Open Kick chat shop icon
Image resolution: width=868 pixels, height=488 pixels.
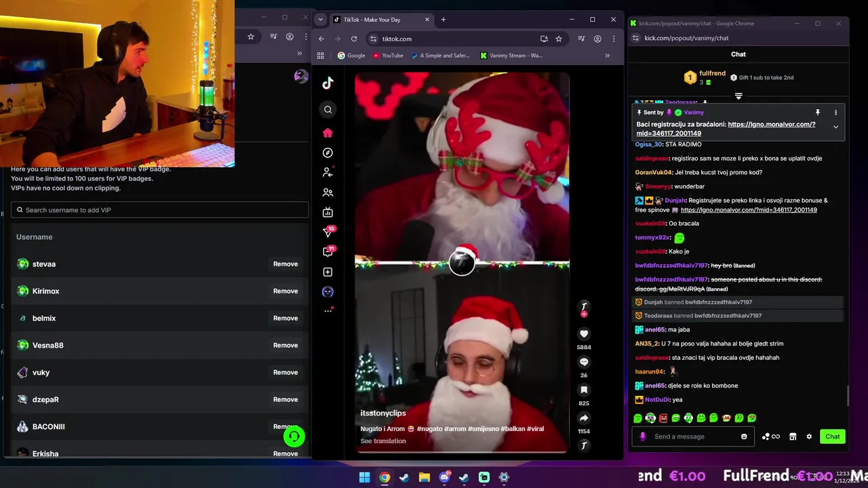793,436
